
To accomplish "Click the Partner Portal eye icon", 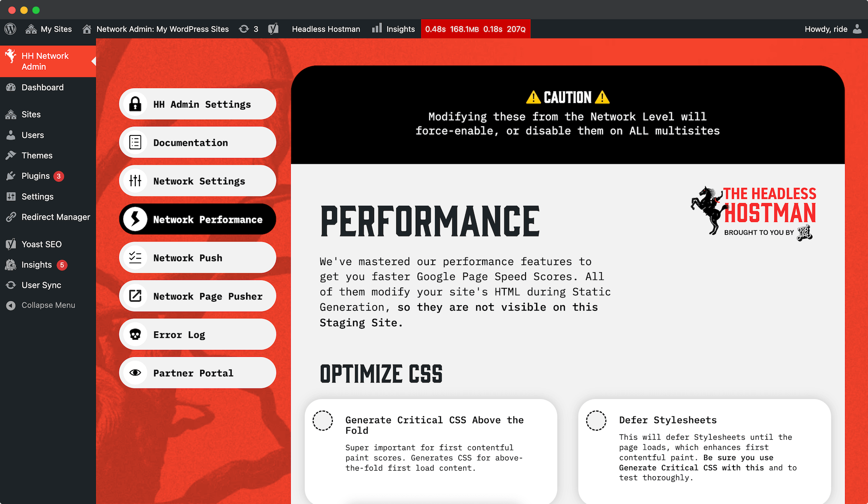I will (x=135, y=373).
